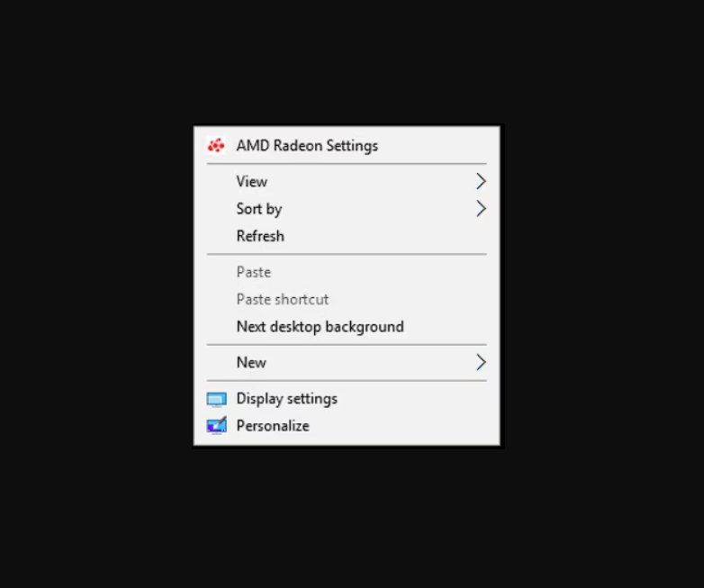Click the divider line beneath New
Viewport: 704px width, 588px height.
click(347, 381)
